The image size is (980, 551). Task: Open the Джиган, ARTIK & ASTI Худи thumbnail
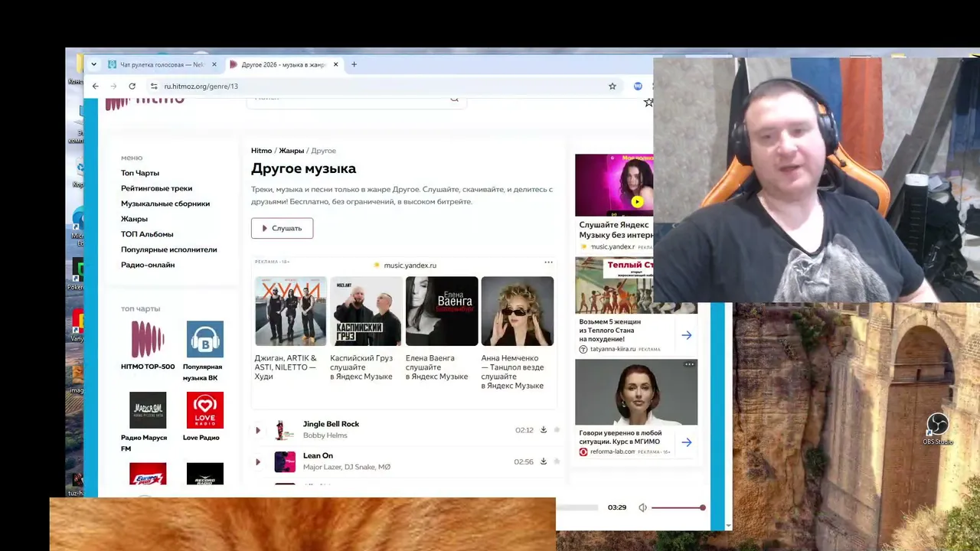(291, 311)
